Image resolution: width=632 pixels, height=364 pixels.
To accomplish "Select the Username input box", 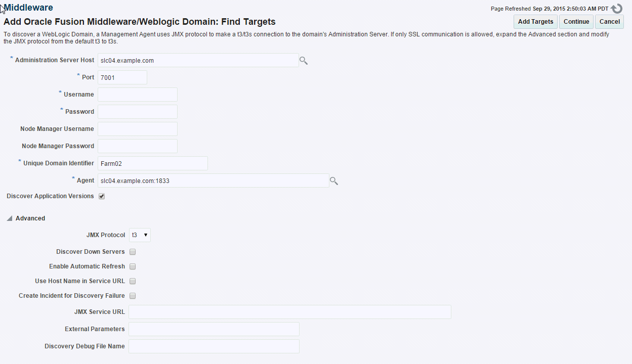I will click(x=138, y=95).
